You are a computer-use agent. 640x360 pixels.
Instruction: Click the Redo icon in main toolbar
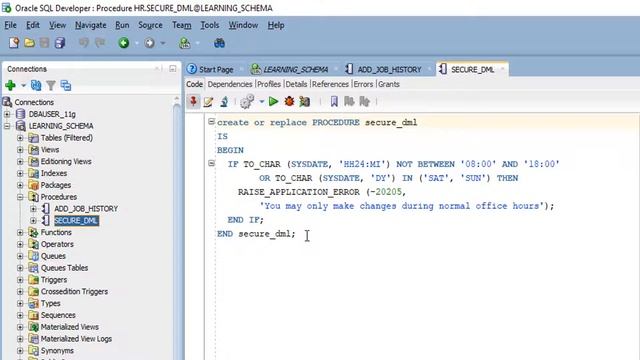point(100,42)
